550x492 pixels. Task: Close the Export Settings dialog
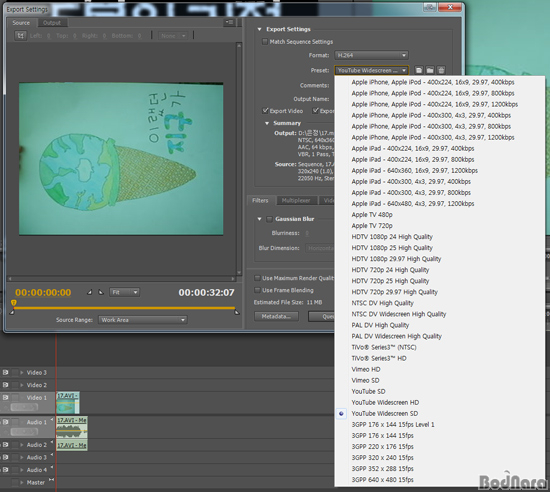click(x=450, y=7)
